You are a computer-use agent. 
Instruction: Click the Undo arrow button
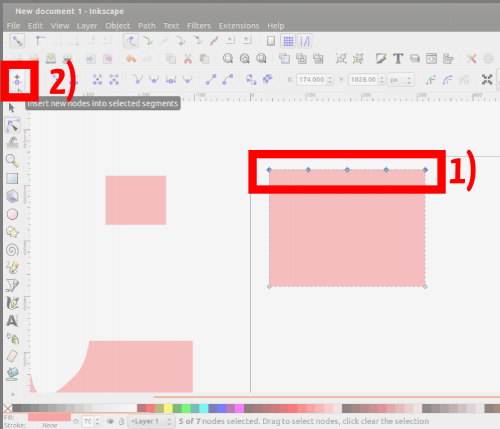(x=131, y=59)
